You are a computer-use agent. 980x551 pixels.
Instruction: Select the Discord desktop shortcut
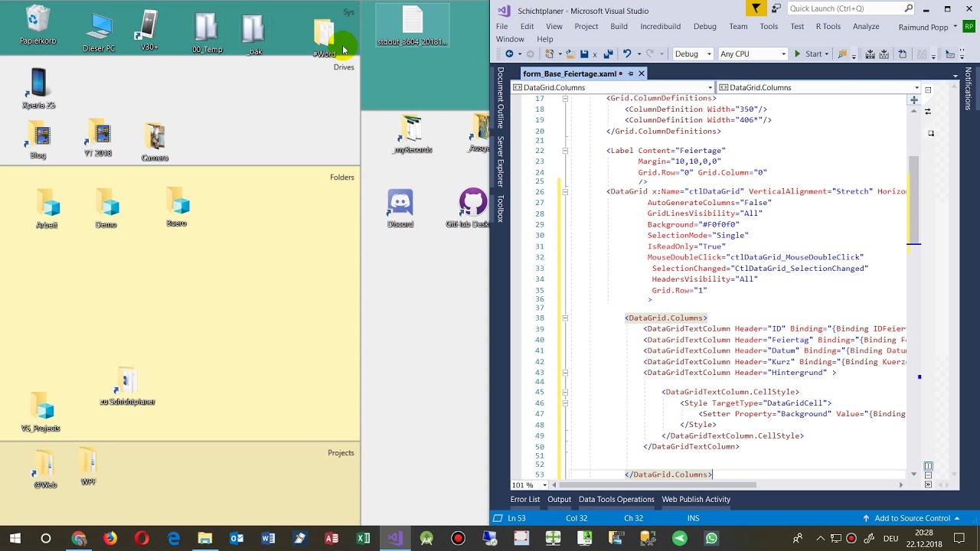click(400, 208)
